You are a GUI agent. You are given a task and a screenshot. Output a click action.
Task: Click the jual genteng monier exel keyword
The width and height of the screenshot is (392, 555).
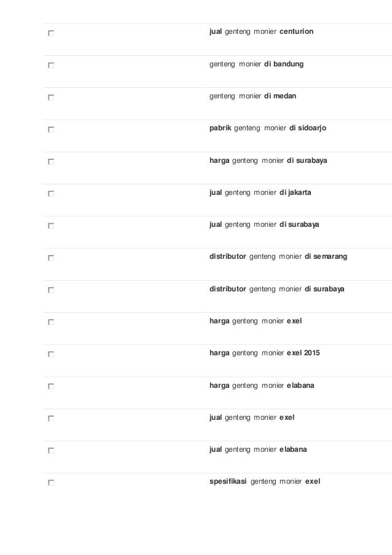point(252,417)
